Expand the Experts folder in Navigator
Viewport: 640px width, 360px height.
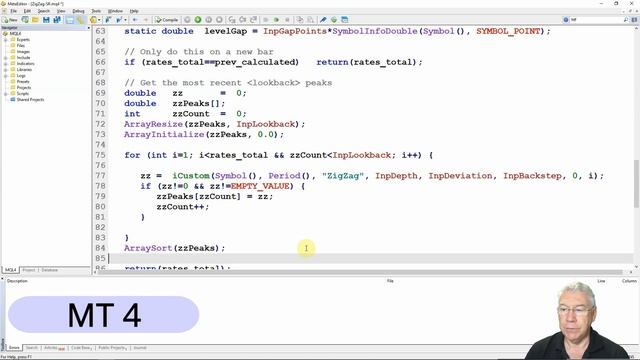point(6,40)
